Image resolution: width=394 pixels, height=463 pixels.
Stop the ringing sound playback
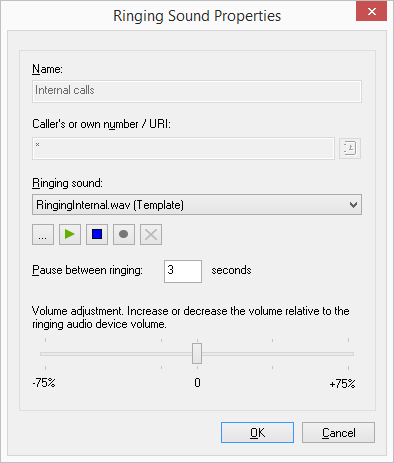pos(97,235)
